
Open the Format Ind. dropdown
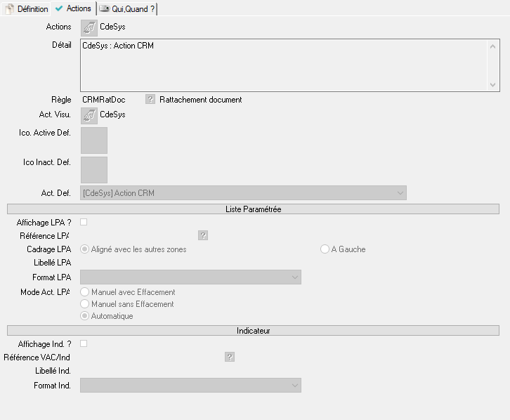pos(190,385)
